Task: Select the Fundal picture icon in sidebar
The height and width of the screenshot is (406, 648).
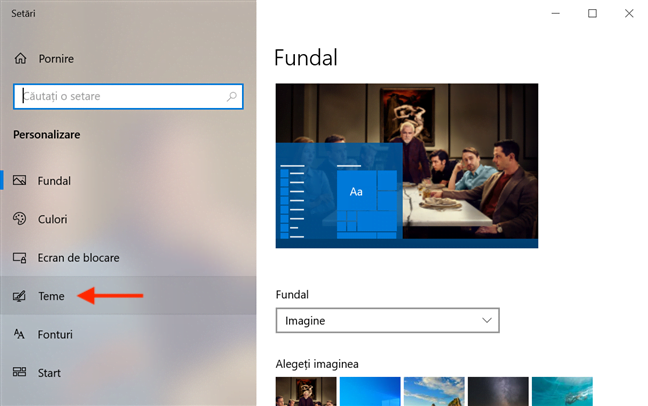Action: click(x=20, y=181)
